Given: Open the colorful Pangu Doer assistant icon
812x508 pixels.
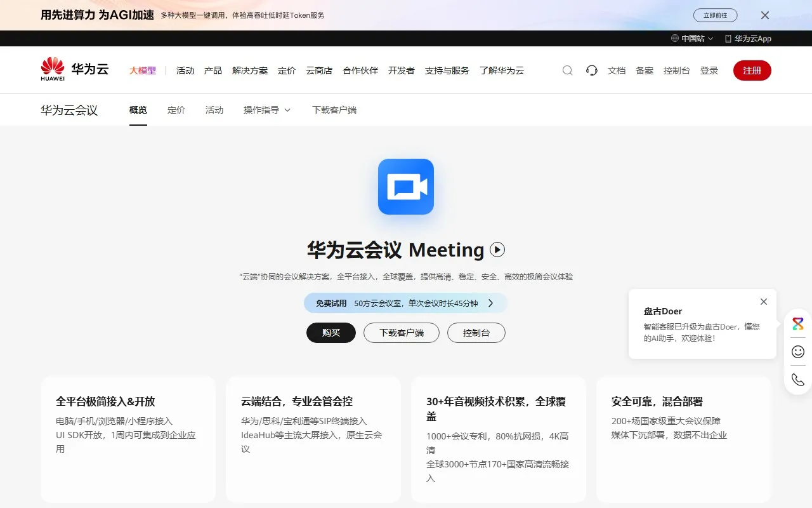Looking at the screenshot, I should 797,323.
